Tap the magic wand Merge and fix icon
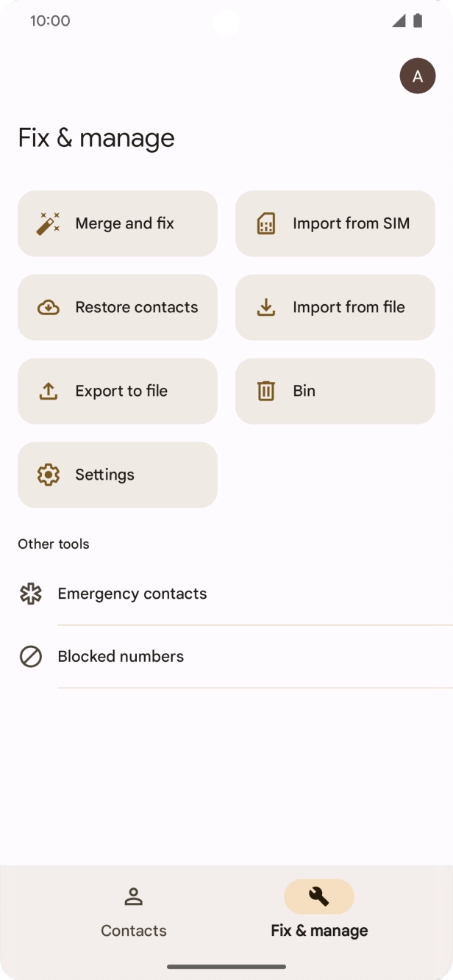Image resolution: width=453 pixels, height=980 pixels. point(48,223)
